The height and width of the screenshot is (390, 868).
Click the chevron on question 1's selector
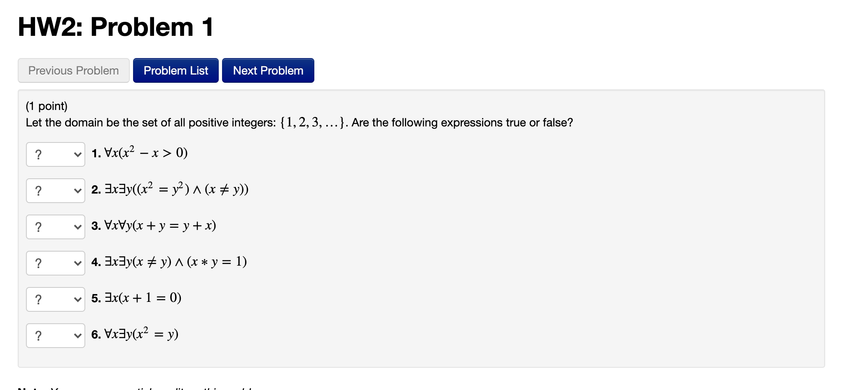point(78,154)
